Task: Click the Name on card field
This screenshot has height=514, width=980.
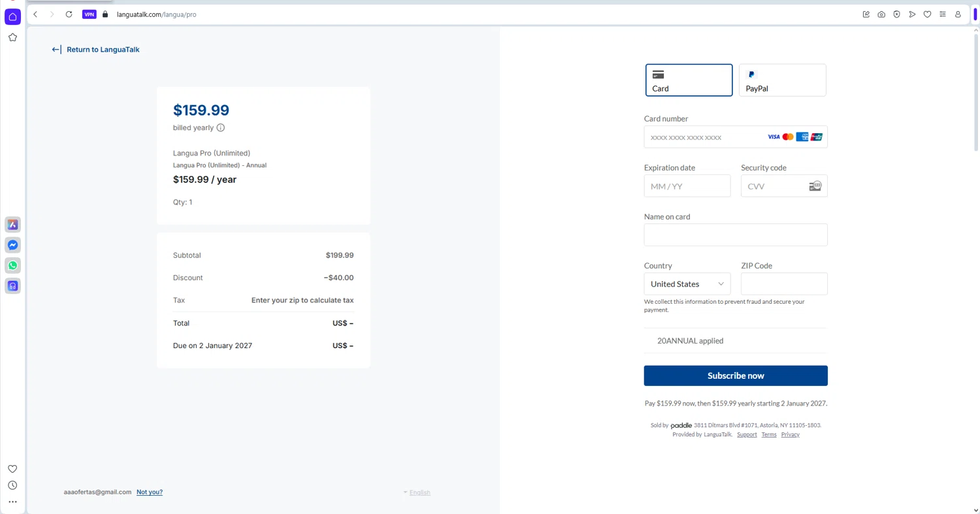Action: (736, 235)
